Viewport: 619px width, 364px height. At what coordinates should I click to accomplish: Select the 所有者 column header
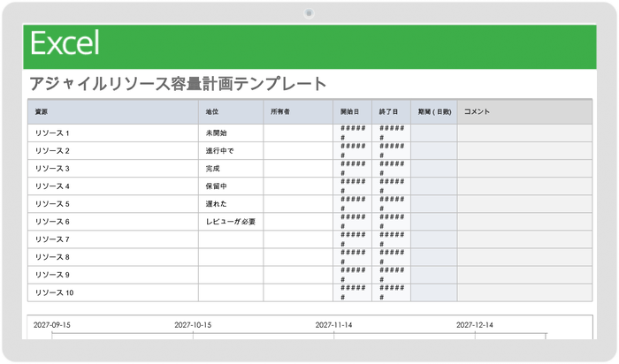coord(281,112)
